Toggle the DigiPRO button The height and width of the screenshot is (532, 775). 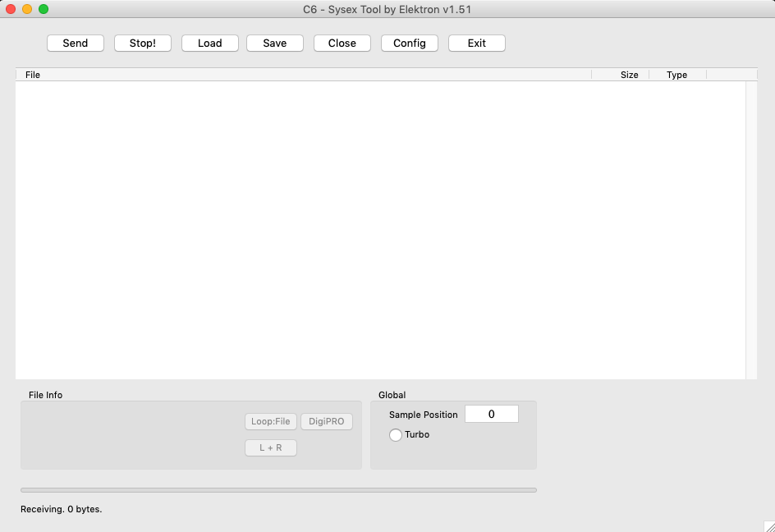[x=327, y=422]
